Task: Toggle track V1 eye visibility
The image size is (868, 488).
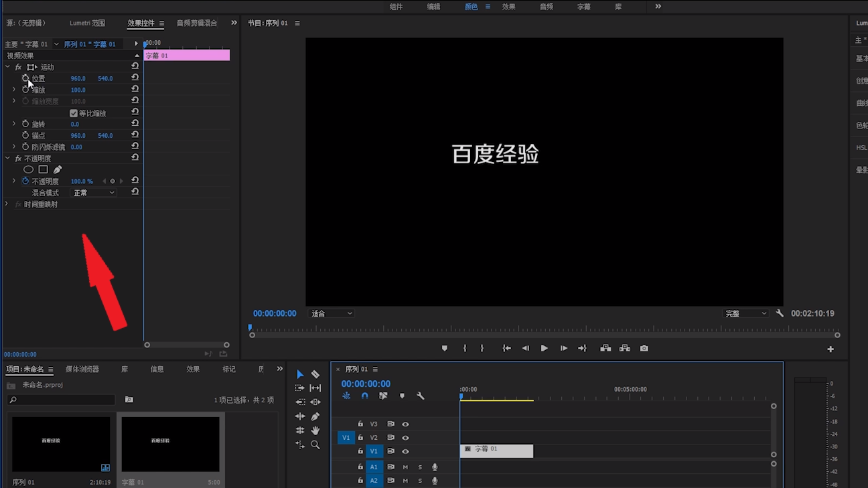Action: (x=405, y=451)
